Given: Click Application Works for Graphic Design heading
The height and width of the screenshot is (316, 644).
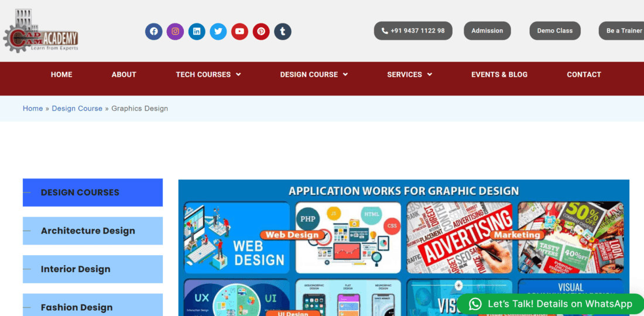Looking at the screenshot, I should [x=404, y=191].
